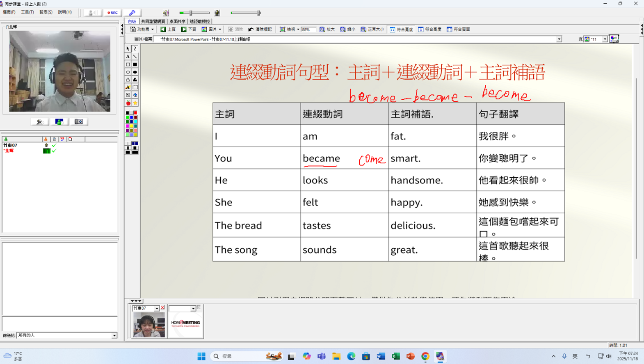644x364 pixels.
Task: Open the 功能表 dropdown menu
Action: click(142, 30)
